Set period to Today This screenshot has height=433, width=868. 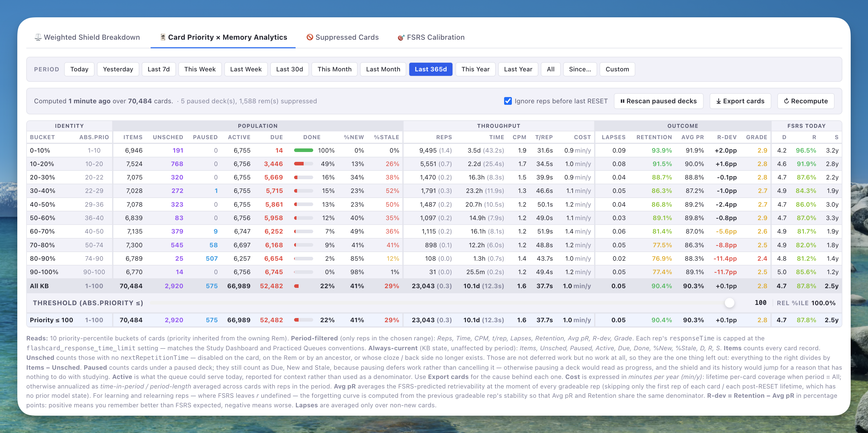click(x=79, y=69)
